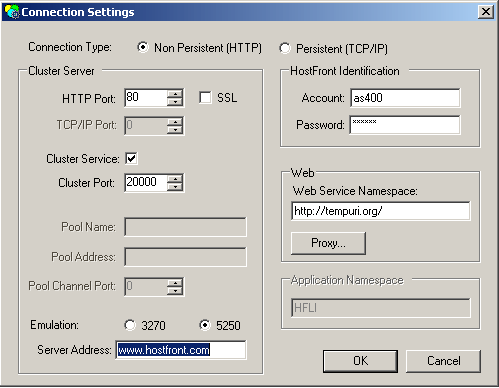This screenshot has height=388, width=499.
Task: Close the Connection Settings dialog
Action: pos(486,12)
